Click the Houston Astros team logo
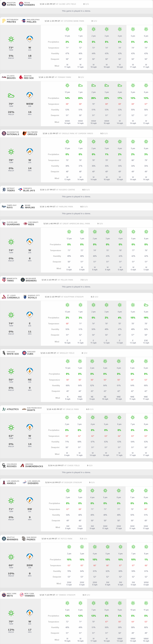This screenshot has height=644, width=153. tap(4, 4)
